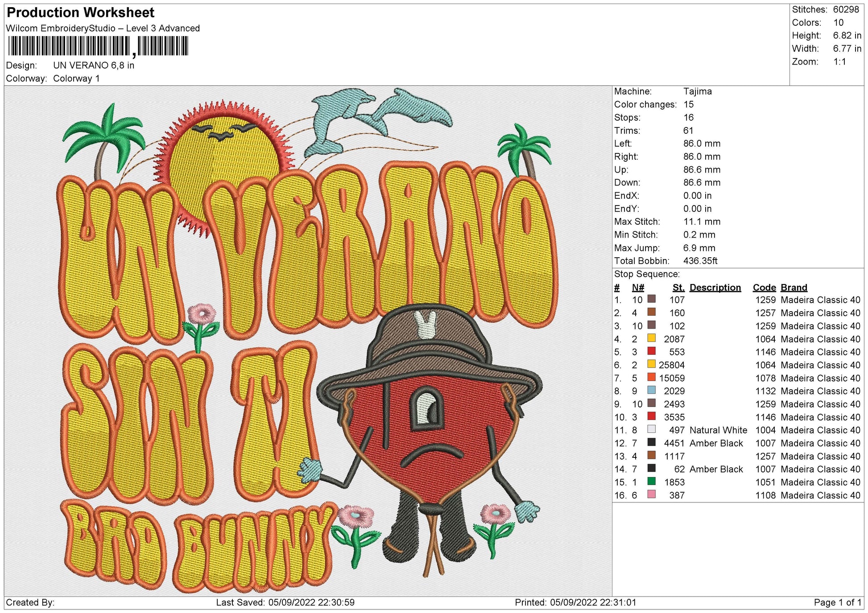
Task: Click the "N#" column header
Action: (x=638, y=288)
